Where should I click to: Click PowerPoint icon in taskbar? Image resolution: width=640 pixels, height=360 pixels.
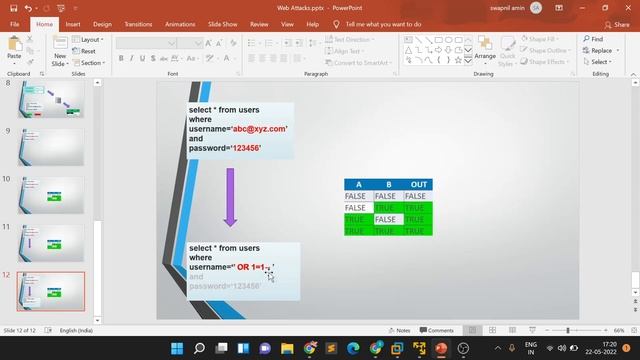441,348
